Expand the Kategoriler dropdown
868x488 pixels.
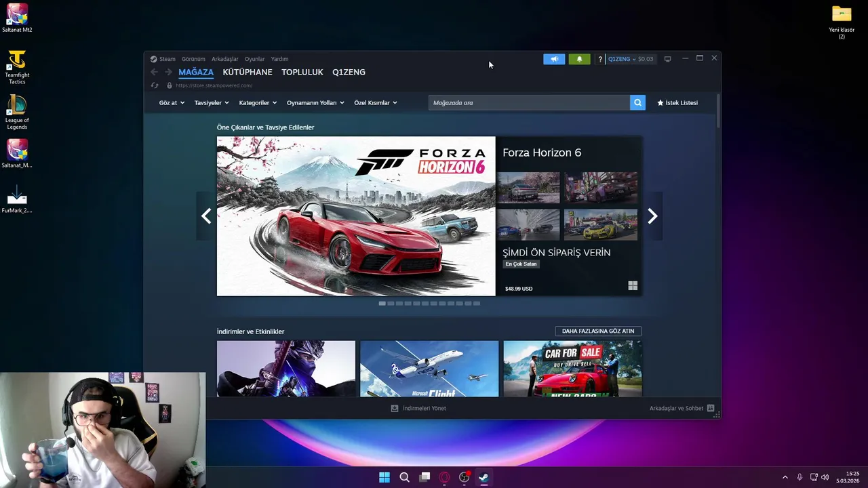coord(258,102)
